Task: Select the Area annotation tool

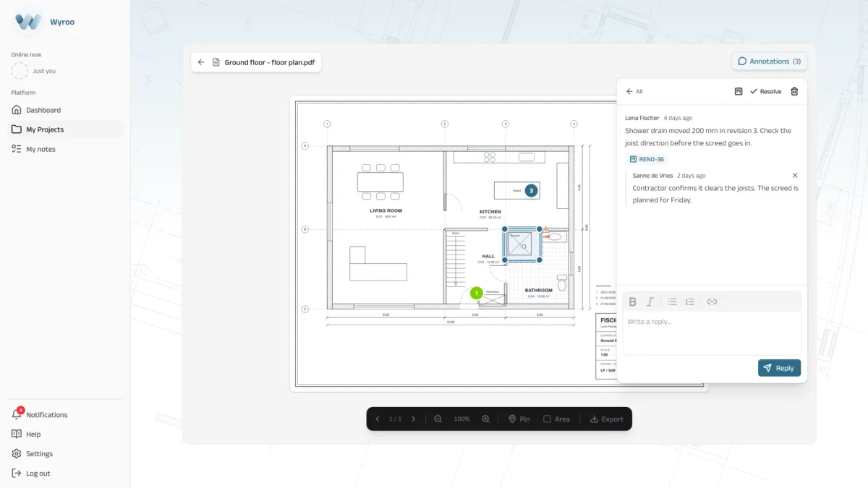Action: [x=556, y=419]
